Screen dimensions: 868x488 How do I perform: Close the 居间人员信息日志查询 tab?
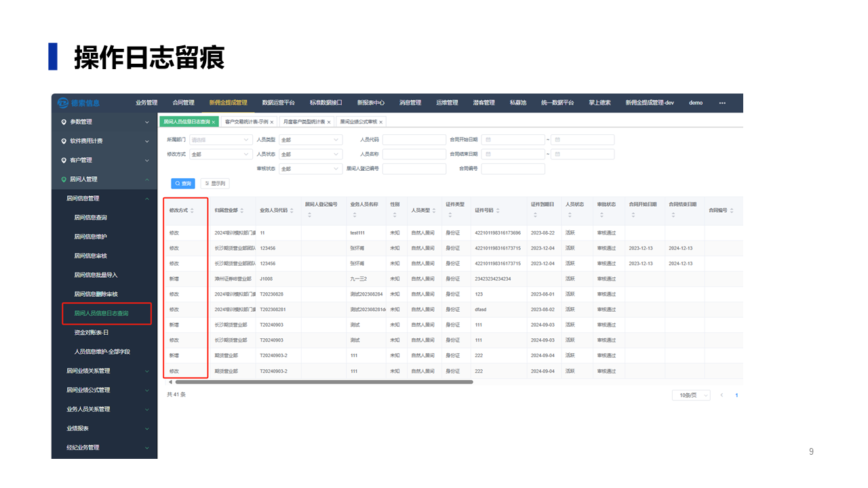click(214, 122)
